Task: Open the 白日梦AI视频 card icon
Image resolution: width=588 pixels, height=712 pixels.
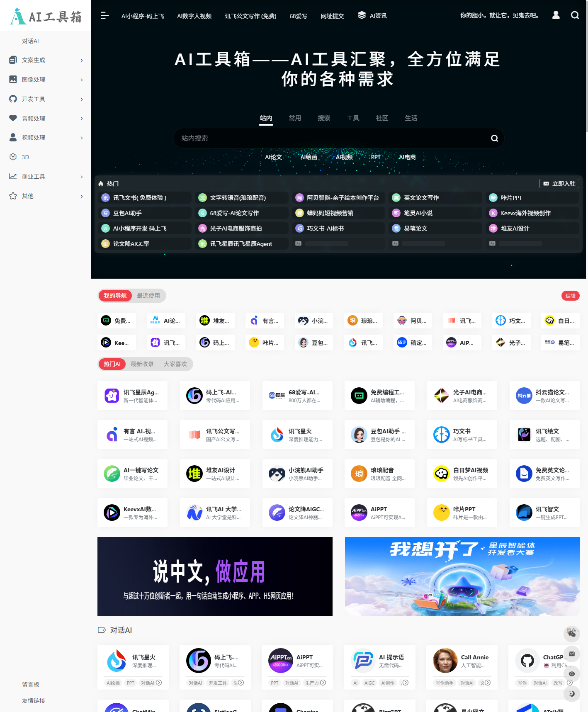Action: [442, 474]
